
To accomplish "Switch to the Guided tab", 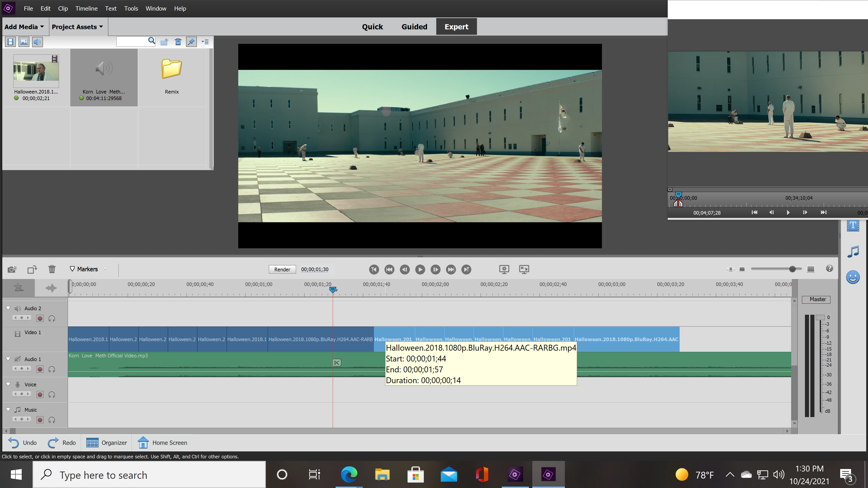I will pos(414,27).
